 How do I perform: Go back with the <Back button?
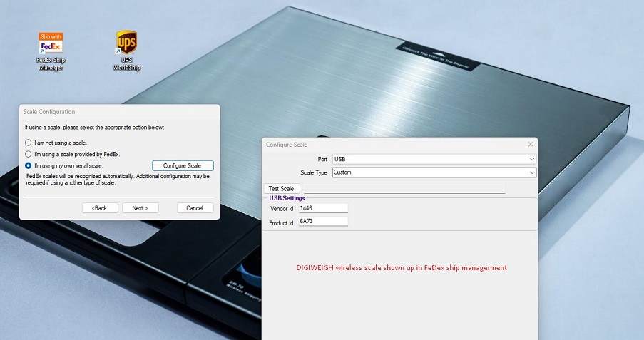tap(100, 208)
